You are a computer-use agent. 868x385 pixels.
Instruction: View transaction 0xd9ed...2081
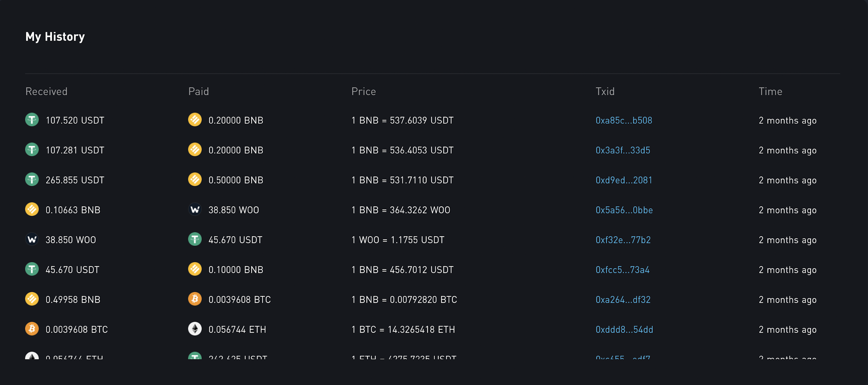pos(624,180)
